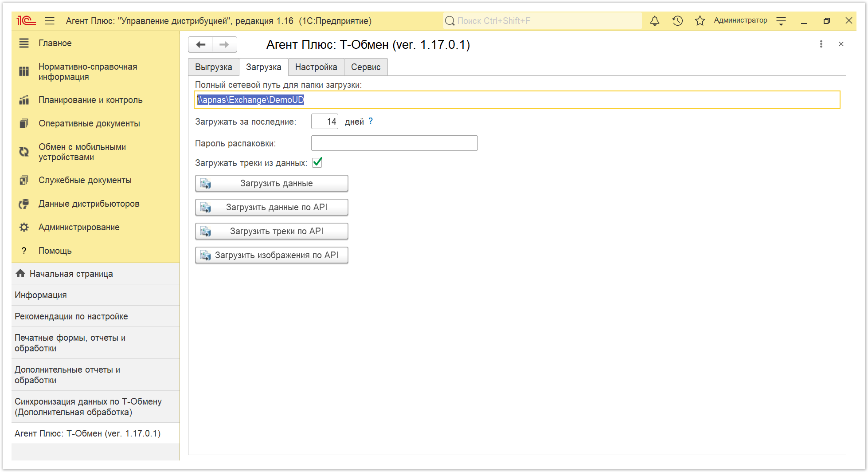Click icon on Загрузить данные button

coord(205,183)
